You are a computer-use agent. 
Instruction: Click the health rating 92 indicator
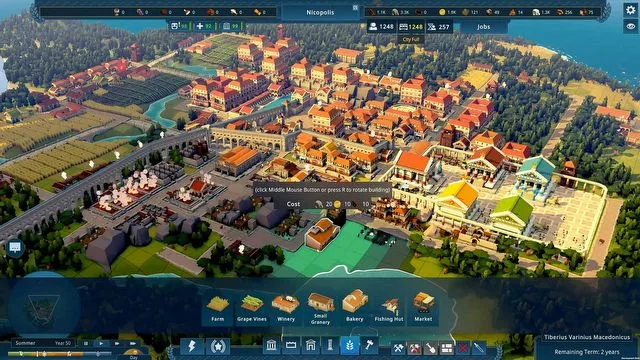[x=204, y=27]
